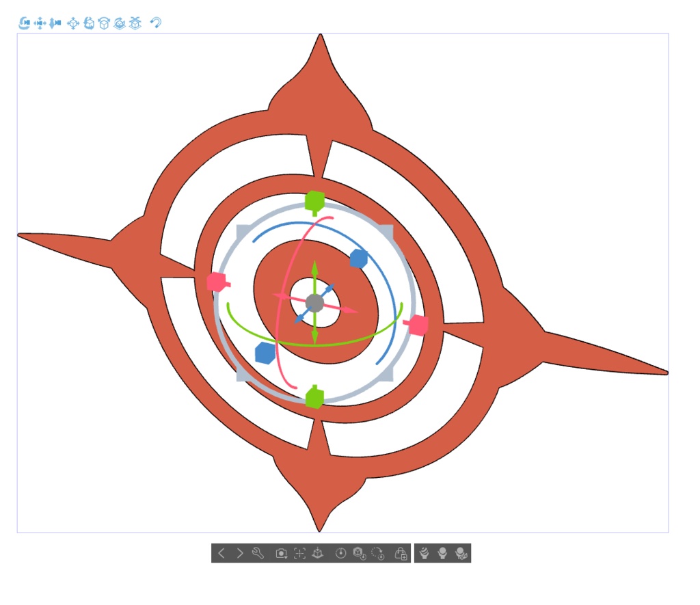700x605 pixels.
Task: Select the free rotate object tool
Action: pyautogui.click(x=89, y=23)
